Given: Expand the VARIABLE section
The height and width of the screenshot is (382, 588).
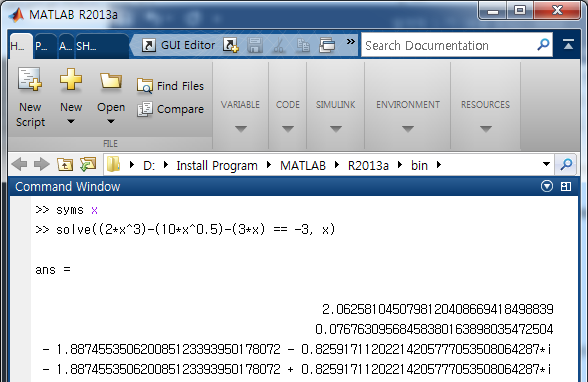Looking at the screenshot, I should [x=240, y=129].
